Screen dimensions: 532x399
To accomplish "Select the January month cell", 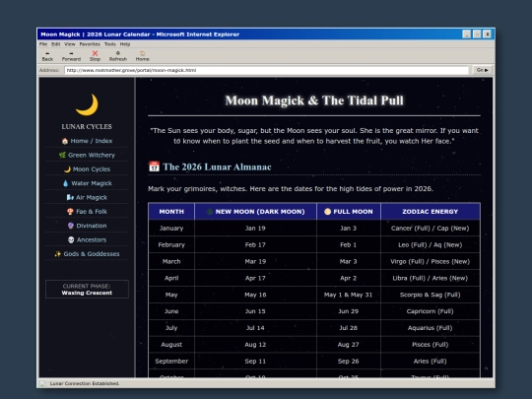I will (x=171, y=228).
